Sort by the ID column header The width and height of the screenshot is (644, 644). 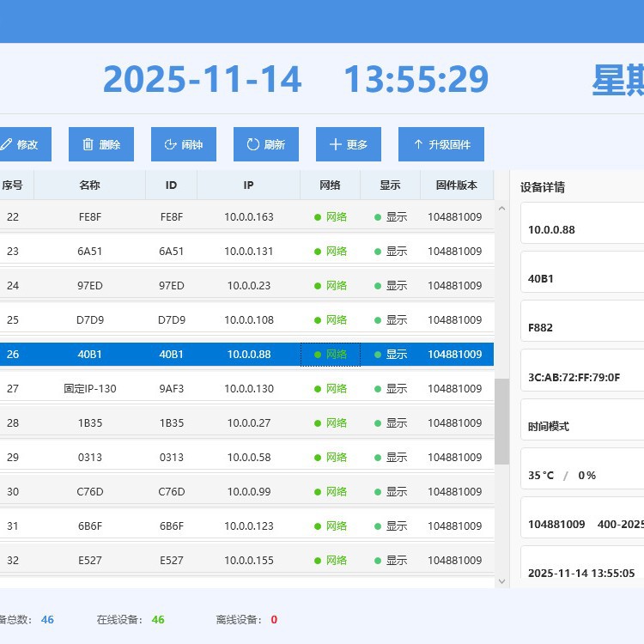[171, 185]
